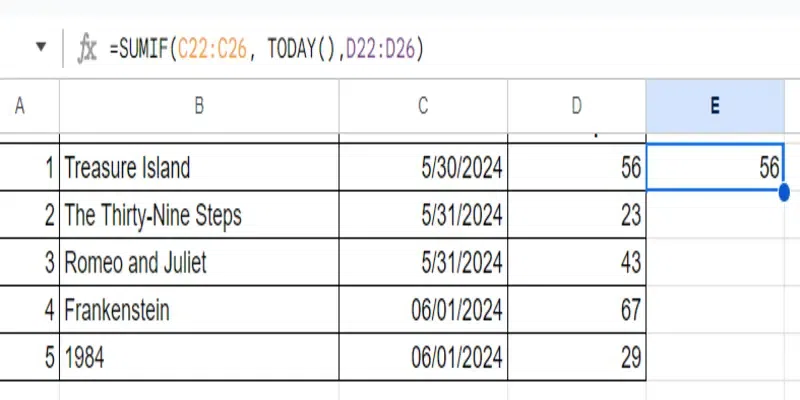Select the cell containing 29
The height and width of the screenshot is (400, 800).
pos(577,357)
